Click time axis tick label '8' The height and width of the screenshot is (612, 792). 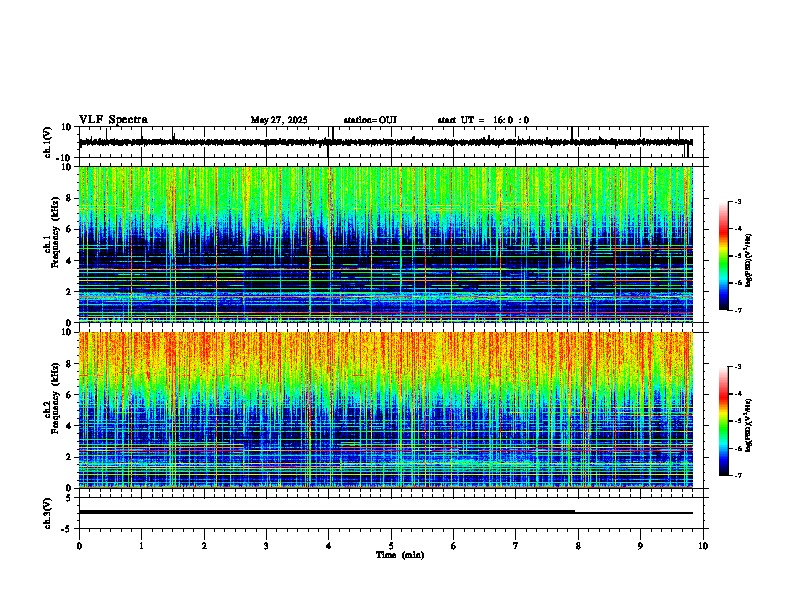coord(578,546)
